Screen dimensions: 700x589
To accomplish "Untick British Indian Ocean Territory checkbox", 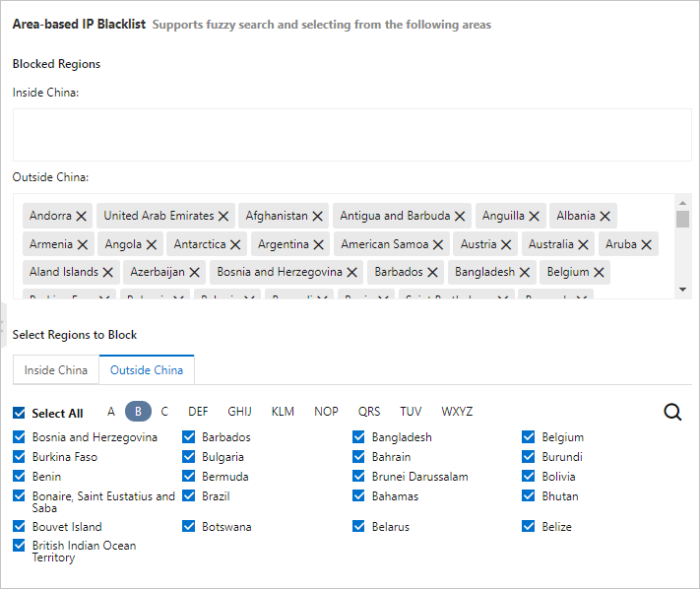I will (x=20, y=546).
